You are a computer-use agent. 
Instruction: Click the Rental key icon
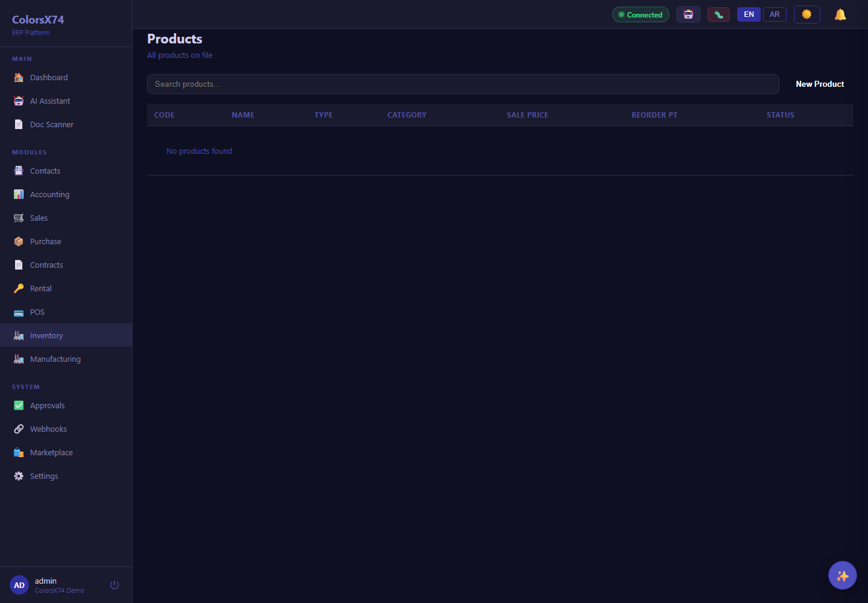(x=19, y=288)
